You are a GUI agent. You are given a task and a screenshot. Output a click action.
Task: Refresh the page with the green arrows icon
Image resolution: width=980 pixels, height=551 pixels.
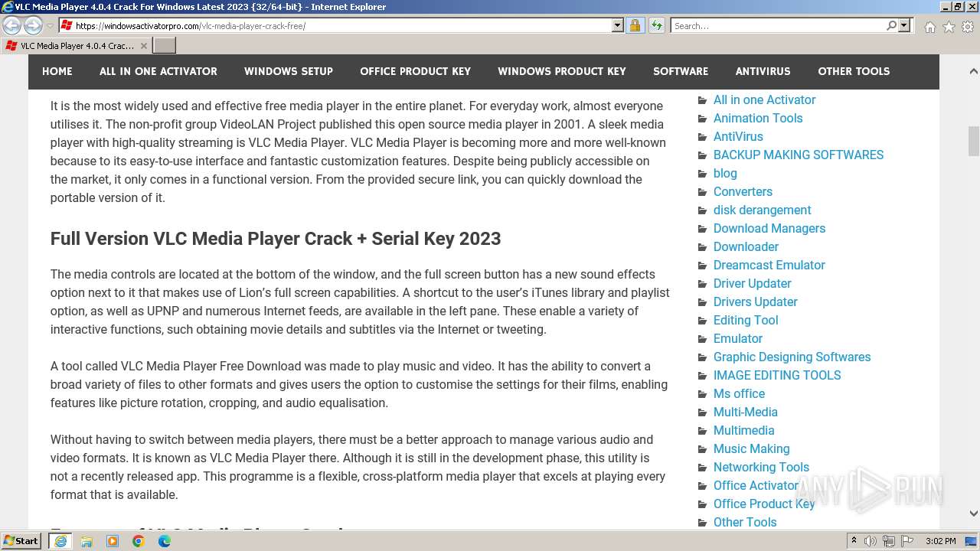coord(656,26)
